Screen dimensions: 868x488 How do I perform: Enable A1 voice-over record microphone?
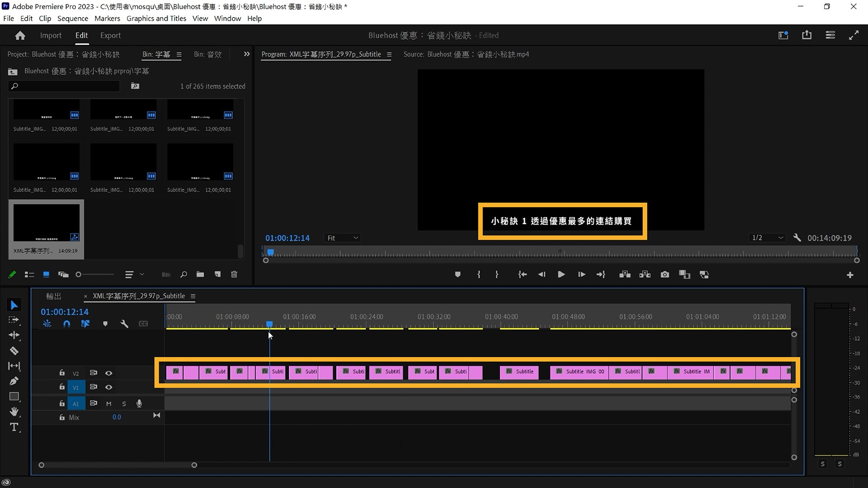tap(139, 404)
